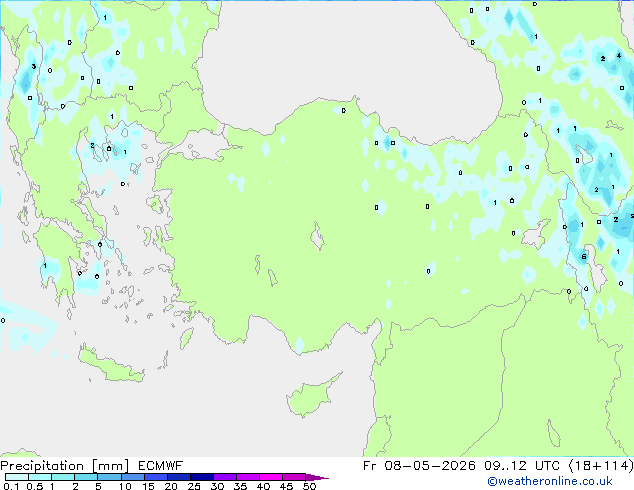Click the '25' legend value
The image size is (634, 490).
(194, 486)
